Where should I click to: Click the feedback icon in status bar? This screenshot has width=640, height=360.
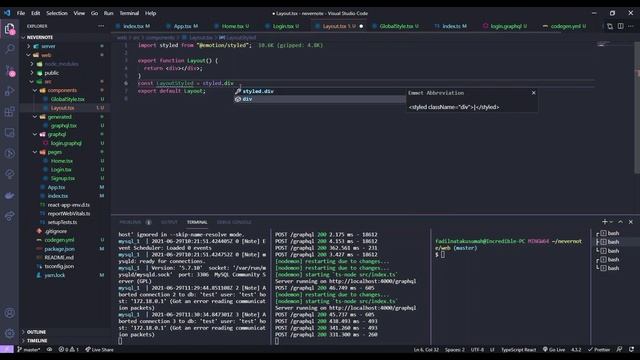(619, 349)
